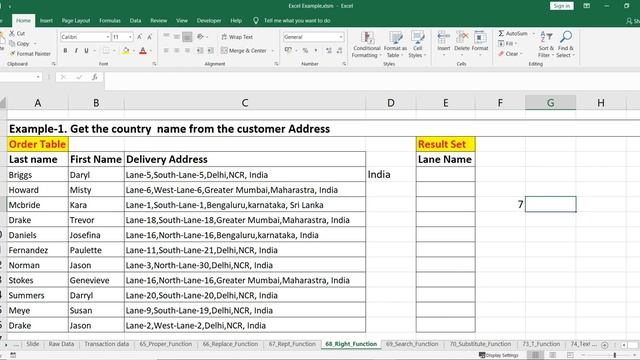Expand the General number format dropdown
The image size is (640, 360).
(x=341, y=37)
